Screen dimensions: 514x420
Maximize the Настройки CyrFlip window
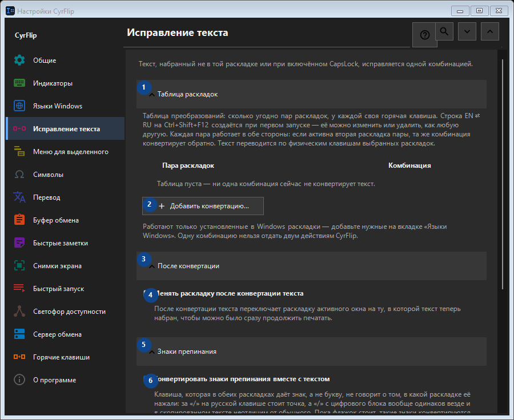[x=479, y=11]
